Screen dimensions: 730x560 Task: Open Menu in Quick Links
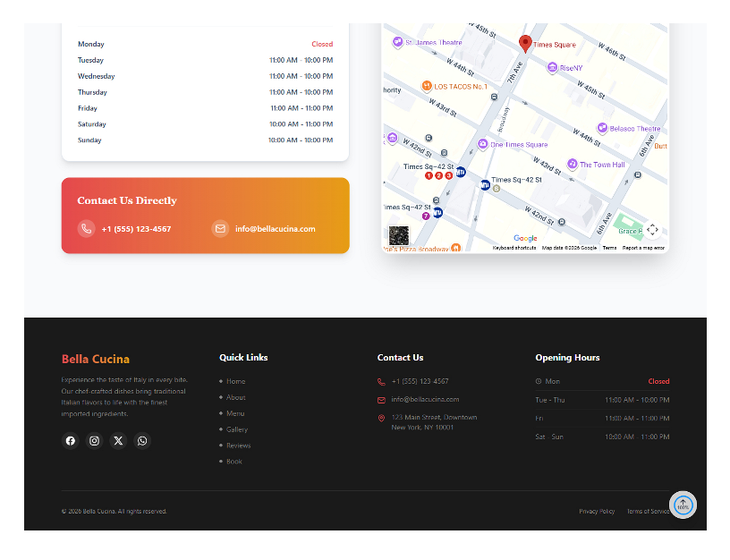tap(235, 413)
